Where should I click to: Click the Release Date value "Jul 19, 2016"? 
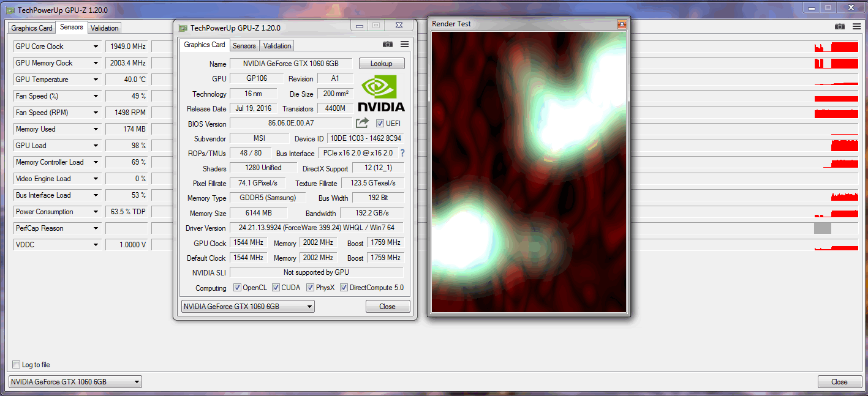(x=254, y=108)
